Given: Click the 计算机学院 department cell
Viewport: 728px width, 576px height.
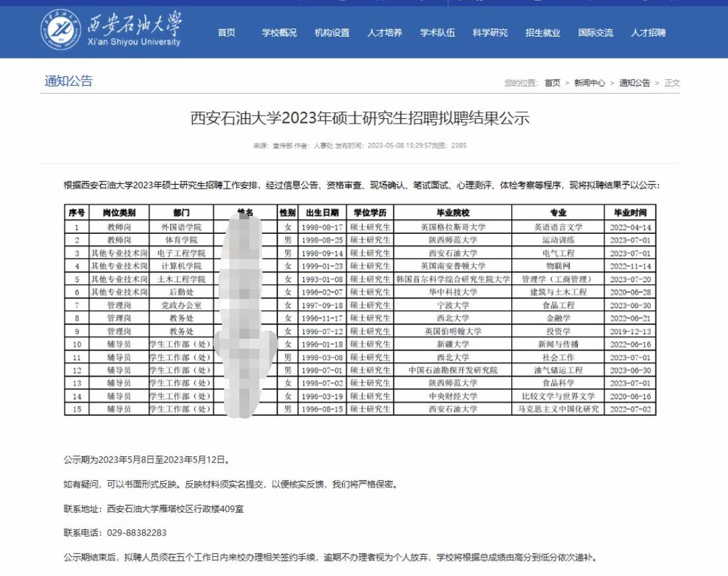Looking at the screenshot, I should [181, 266].
